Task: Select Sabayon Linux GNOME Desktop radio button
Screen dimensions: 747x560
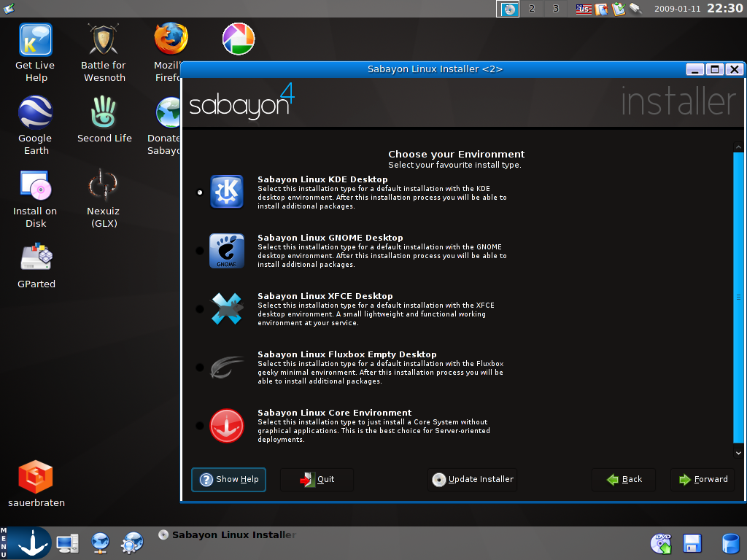Action: click(x=200, y=251)
